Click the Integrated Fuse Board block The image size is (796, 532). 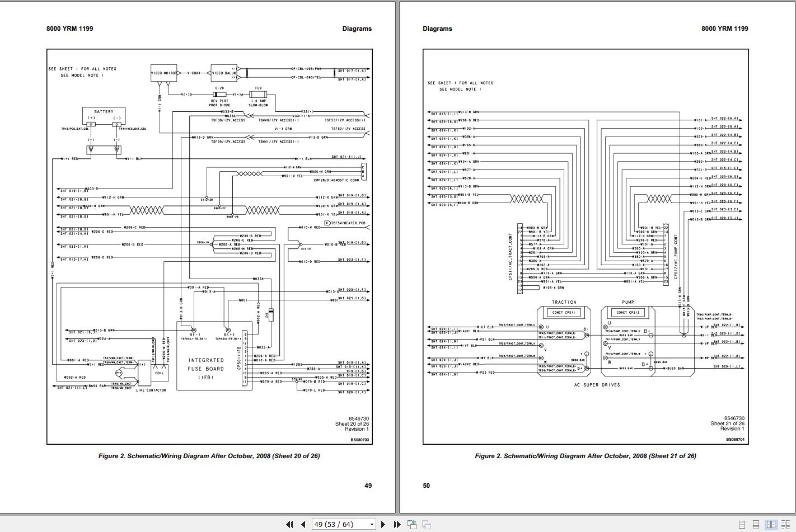[206, 369]
